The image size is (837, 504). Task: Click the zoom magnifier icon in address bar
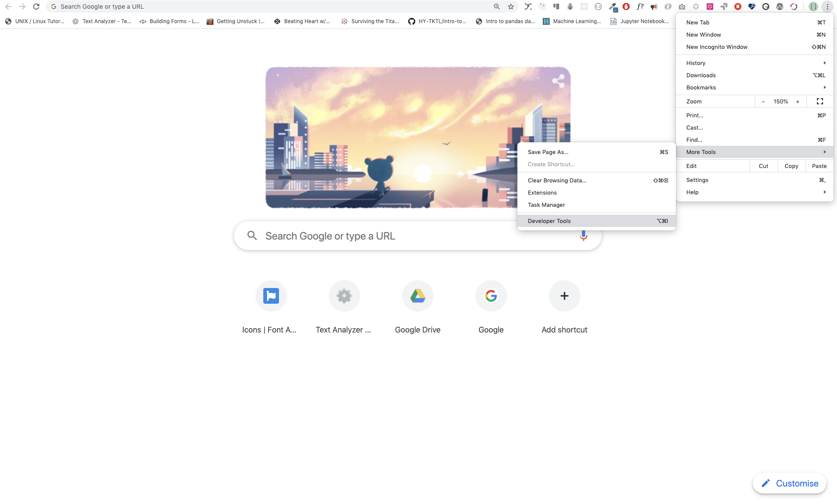497,7
